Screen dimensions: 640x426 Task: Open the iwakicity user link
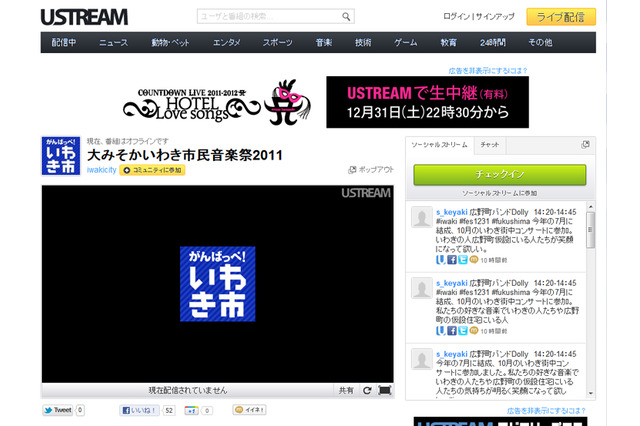point(101,170)
